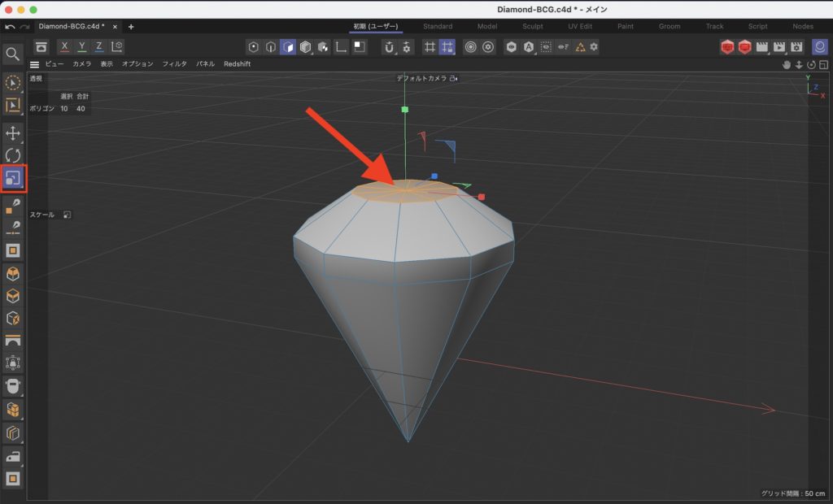This screenshot has height=504, width=833.
Task: Open the viewport hamburger menu
Action: [x=34, y=63]
